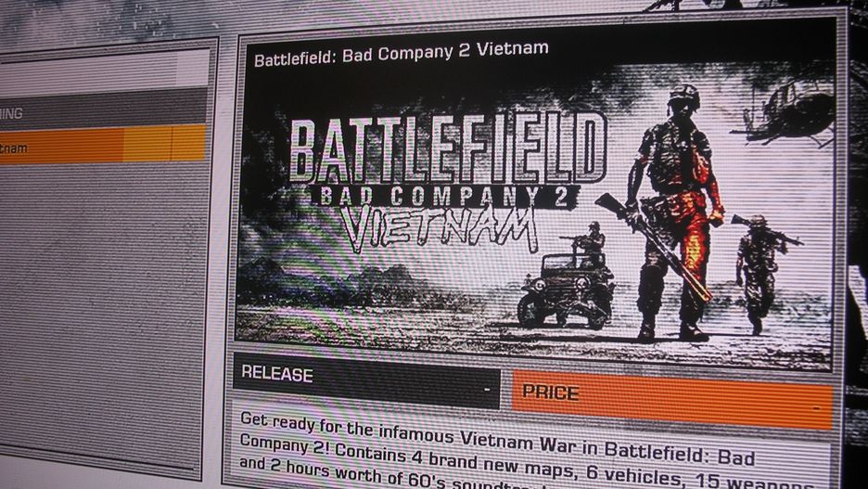Screen dimensions: 868x489
Task: Click the handwritten VIETNAM logo text
Action: click(439, 228)
